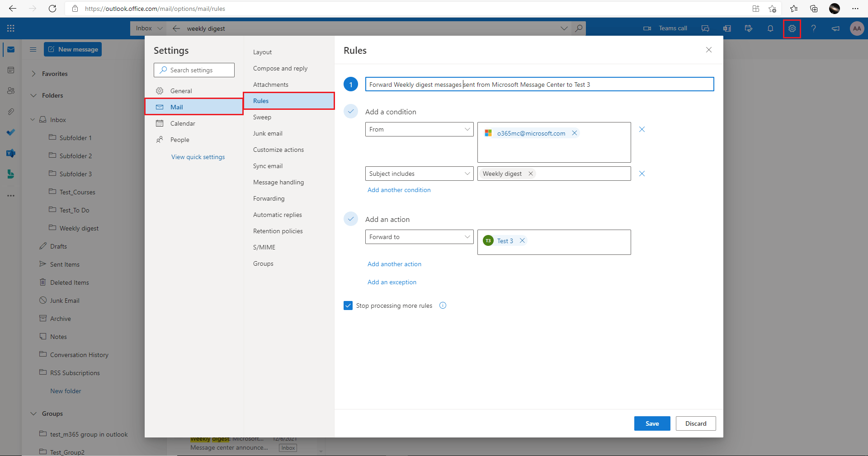This screenshot has height=456, width=868.
Task: Collapse the Inbox folder tree
Action: pyautogui.click(x=33, y=120)
